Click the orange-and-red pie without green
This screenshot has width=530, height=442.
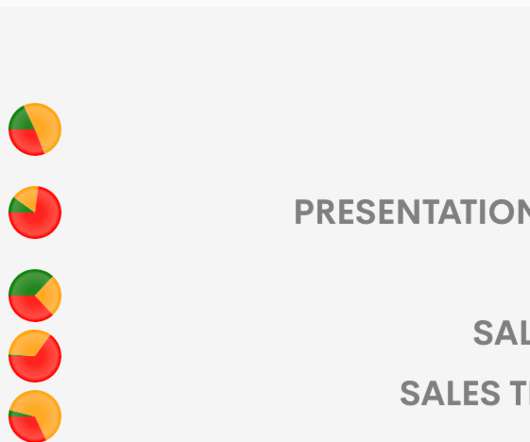(x=35, y=356)
